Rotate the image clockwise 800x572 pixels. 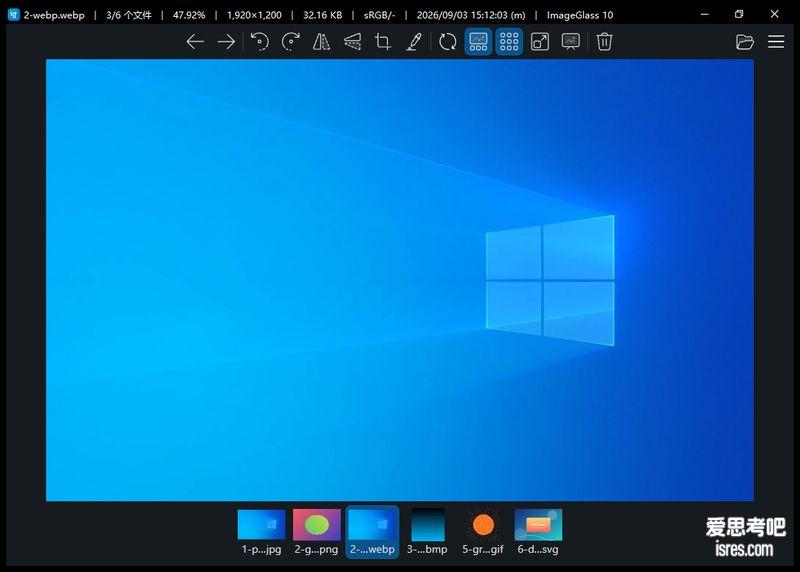click(x=291, y=42)
